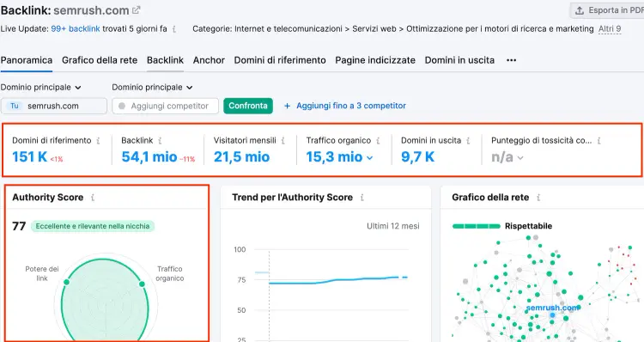This screenshot has height=342, width=644.
Task: Click the Esporta in PDF button
Action: tap(607, 10)
